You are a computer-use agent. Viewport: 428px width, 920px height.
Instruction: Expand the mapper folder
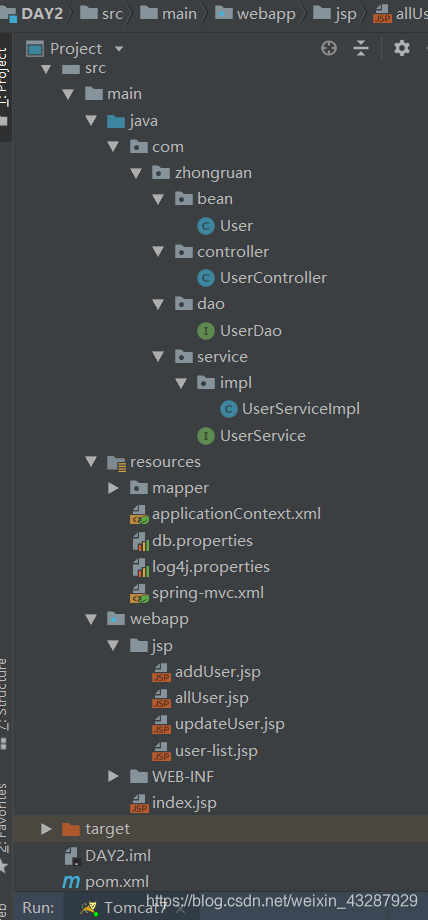113,488
